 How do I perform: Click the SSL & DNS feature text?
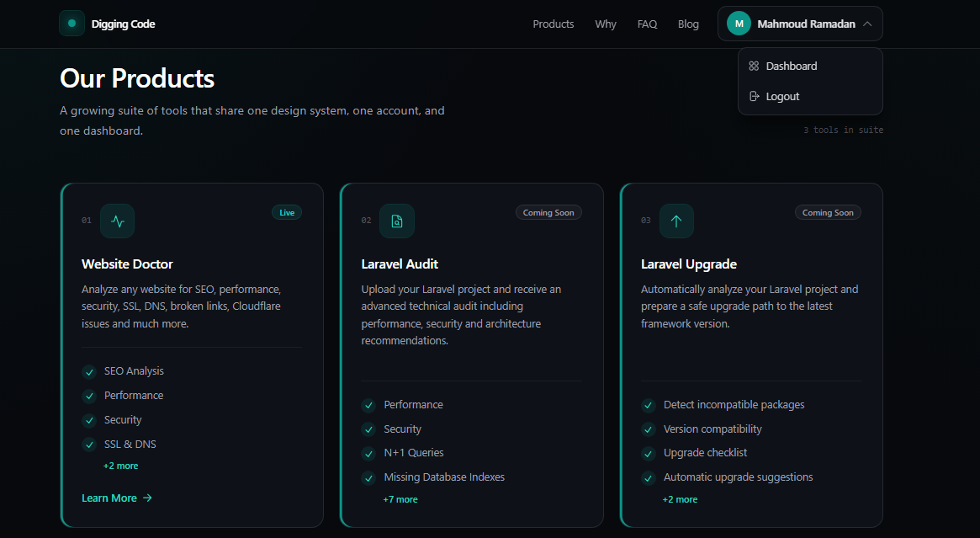pos(130,445)
